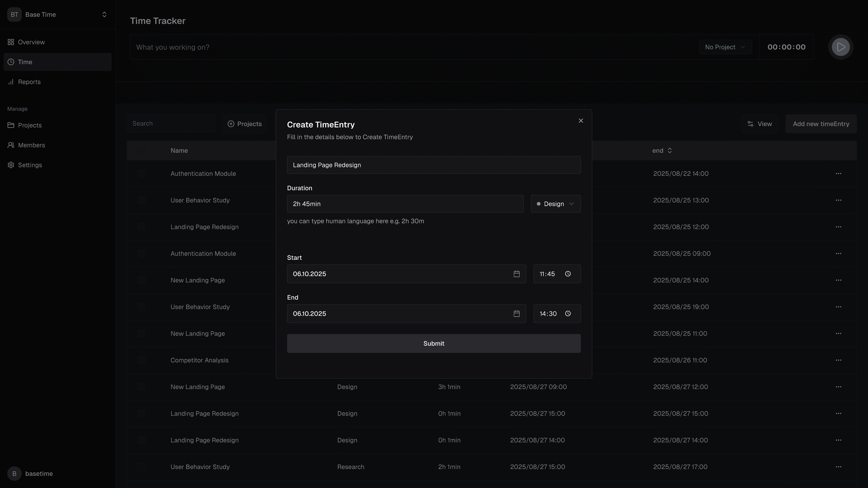The height and width of the screenshot is (488, 868).
Task: Toggle the select-all checkbox in table header
Action: pos(141,150)
